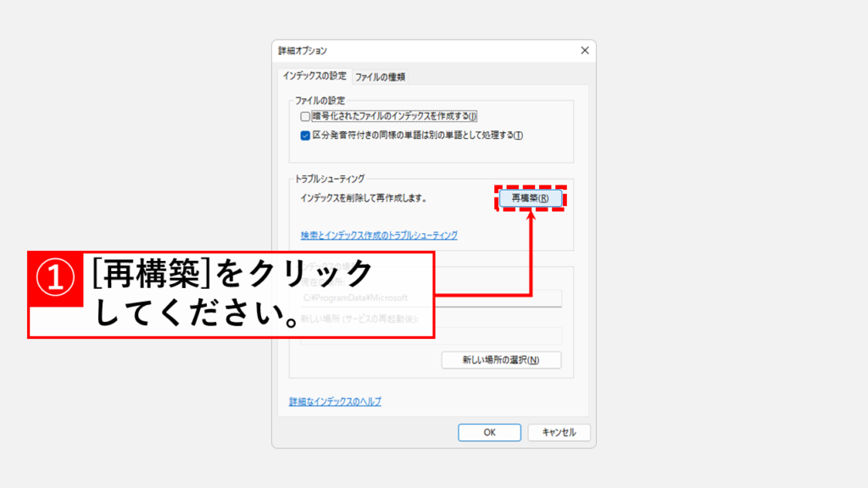Select the インデックスの設定 tab
The height and width of the screenshot is (488, 868).
tap(314, 75)
